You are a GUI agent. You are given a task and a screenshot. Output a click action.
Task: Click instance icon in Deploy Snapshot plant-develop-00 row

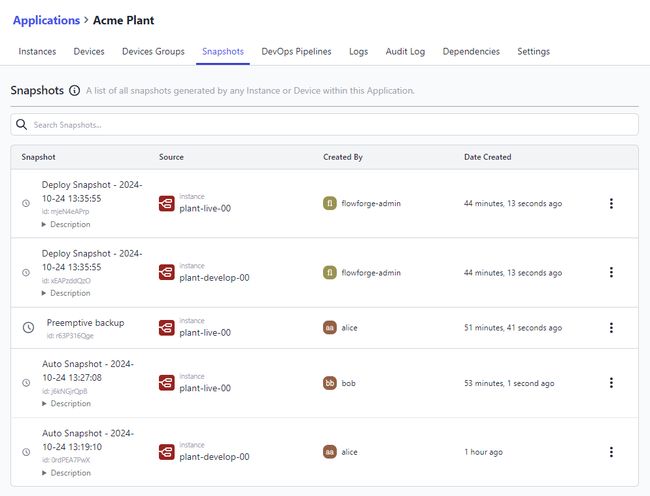pyautogui.click(x=167, y=273)
